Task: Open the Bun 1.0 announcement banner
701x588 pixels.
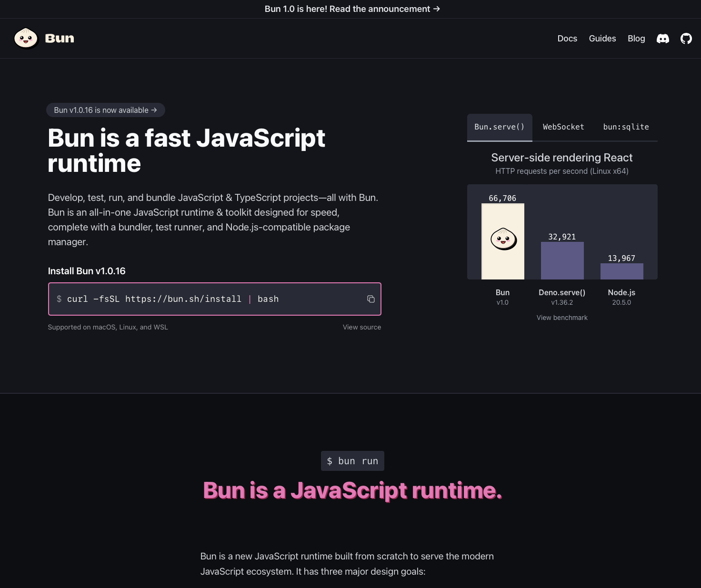Action: tap(352, 9)
